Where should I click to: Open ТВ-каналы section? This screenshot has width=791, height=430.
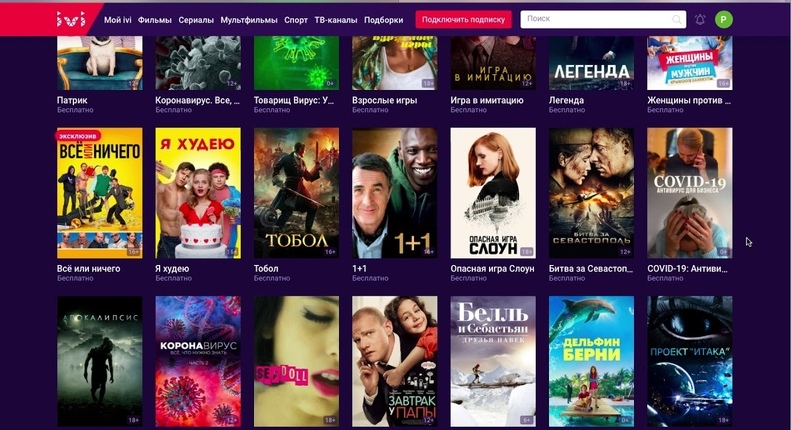[x=335, y=20]
